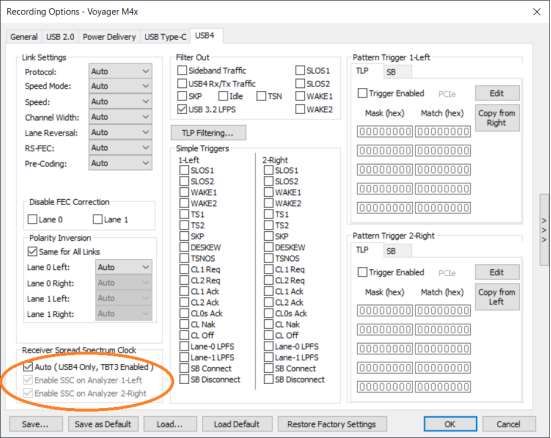Image resolution: width=551 pixels, height=438 pixels.
Task: Check 2-Right CL2 Ack trigger
Action: tap(268, 302)
